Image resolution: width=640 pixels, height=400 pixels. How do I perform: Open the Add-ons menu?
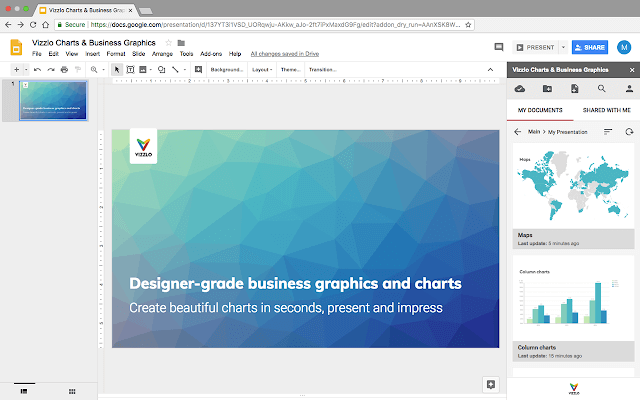tap(211, 54)
